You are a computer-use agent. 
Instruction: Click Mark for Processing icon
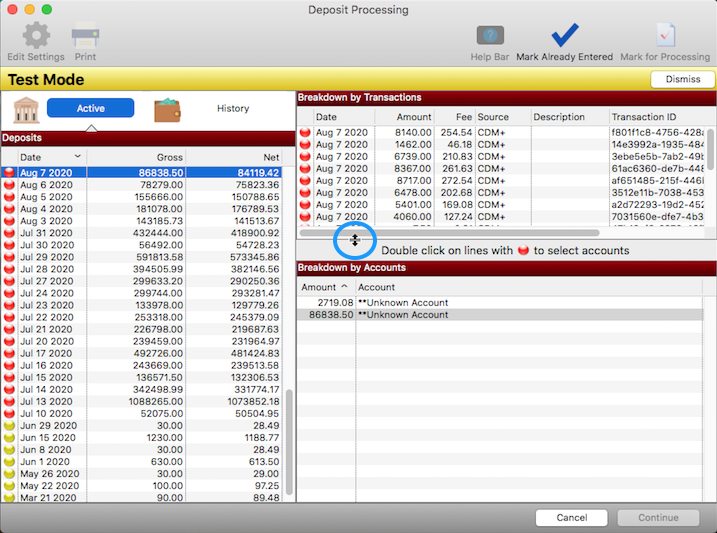(665, 37)
